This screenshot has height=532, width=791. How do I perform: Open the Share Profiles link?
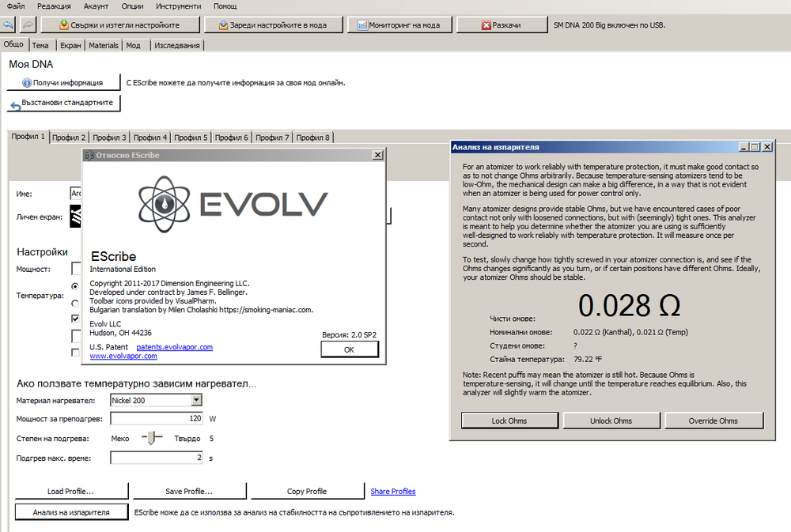pyautogui.click(x=393, y=491)
